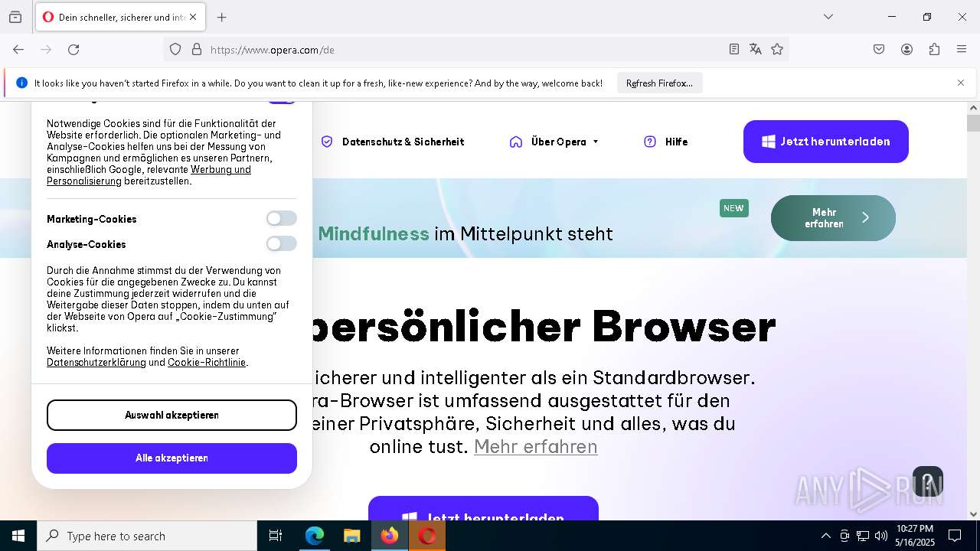The width and height of the screenshot is (980, 551).
Task: Click the Refresh Firefox button
Action: pyautogui.click(x=659, y=83)
